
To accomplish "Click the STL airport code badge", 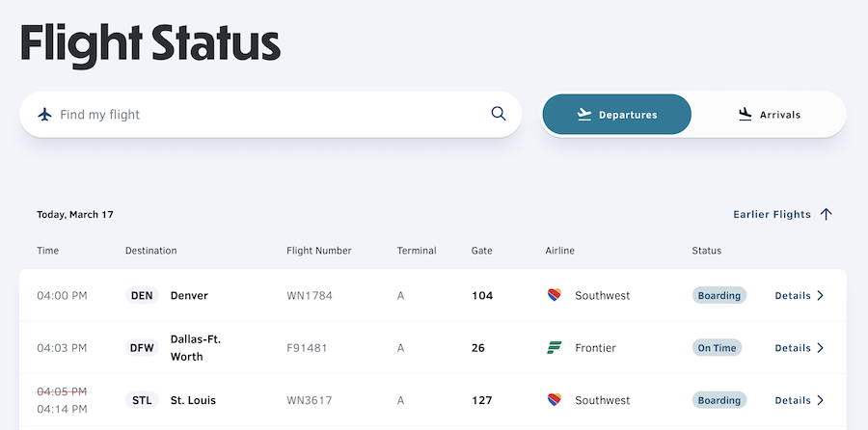I will 142,400.
